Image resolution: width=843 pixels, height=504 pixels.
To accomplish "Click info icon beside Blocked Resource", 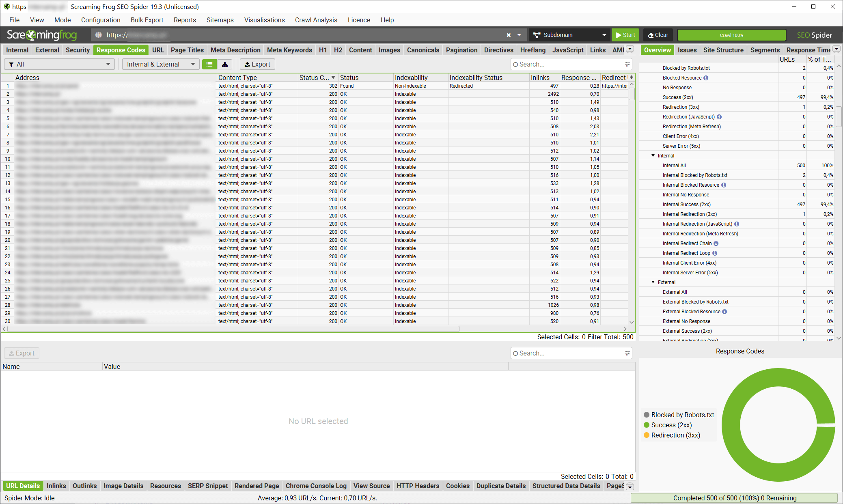I will coord(706,78).
